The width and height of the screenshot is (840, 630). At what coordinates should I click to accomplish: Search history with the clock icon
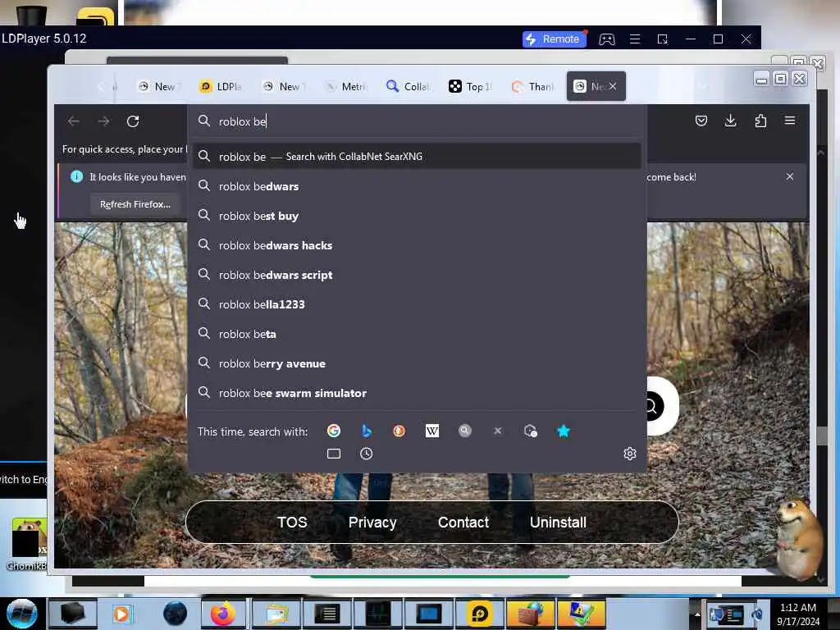click(367, 454)
